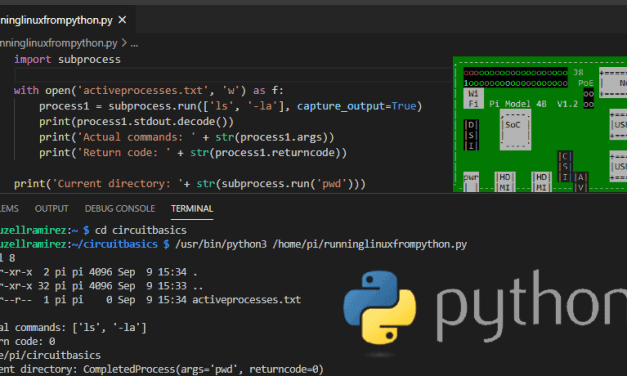Image resolution: width=627 pixels, height=376 pixels.
Task: Click the 'Pi Model 4B V1.2' label in the diagram
Action: tap(533, 104)
